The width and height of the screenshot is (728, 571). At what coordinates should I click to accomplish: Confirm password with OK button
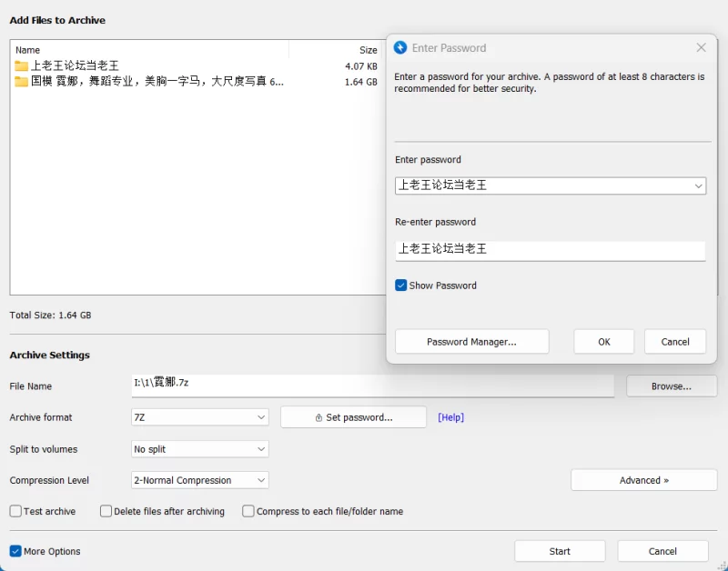click(604, 342)
